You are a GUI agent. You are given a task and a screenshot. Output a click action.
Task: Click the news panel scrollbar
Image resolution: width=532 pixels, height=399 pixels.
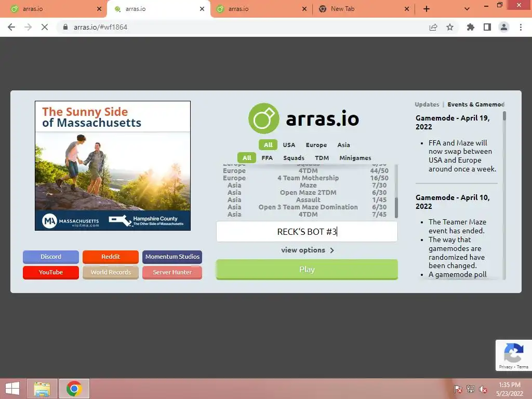click(x=504, y=116)
